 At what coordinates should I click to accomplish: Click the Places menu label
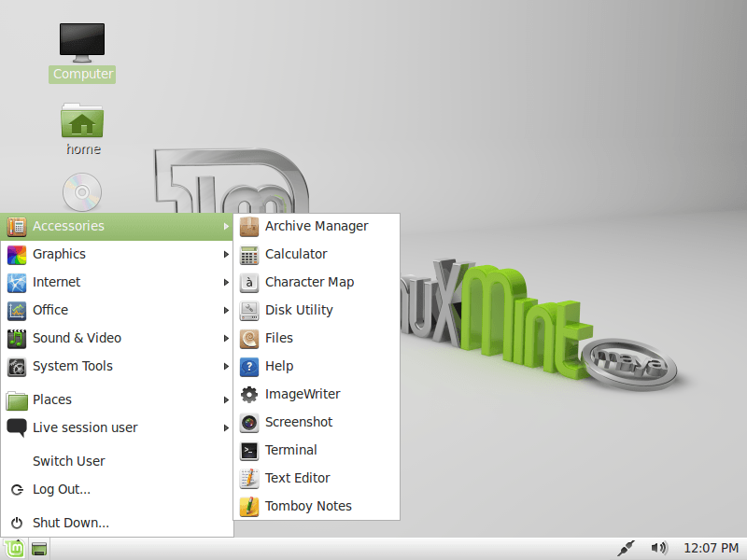[52, 399]
